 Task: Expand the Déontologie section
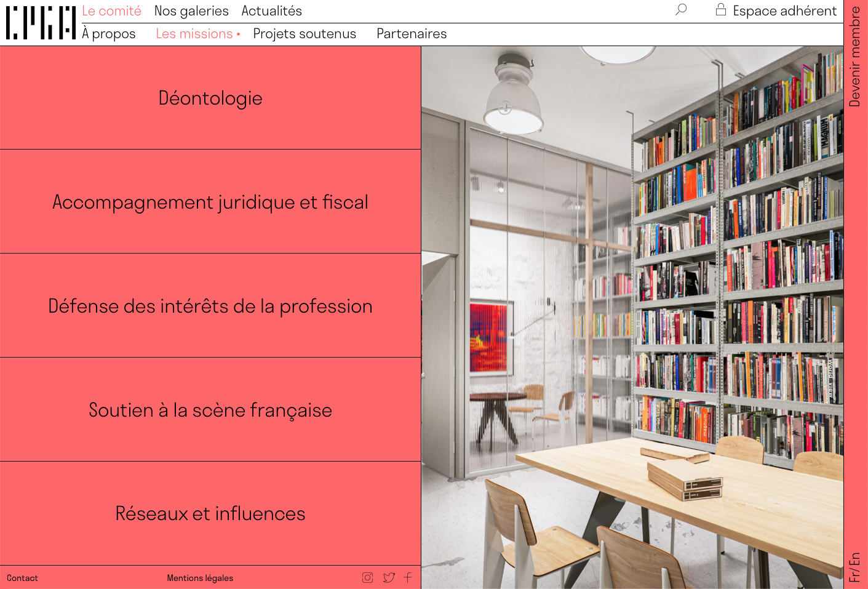pyautogui.click(x=210, y=98)
